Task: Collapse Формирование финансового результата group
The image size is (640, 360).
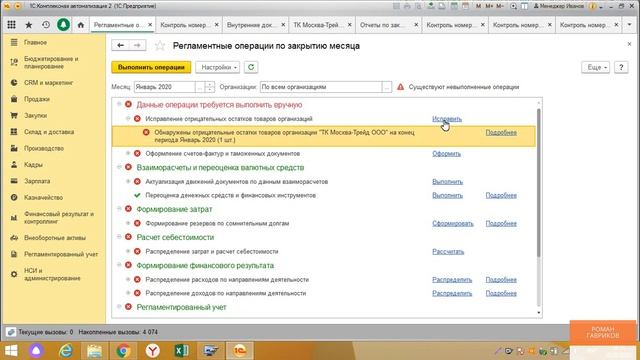Action: [x=119, y=265]
